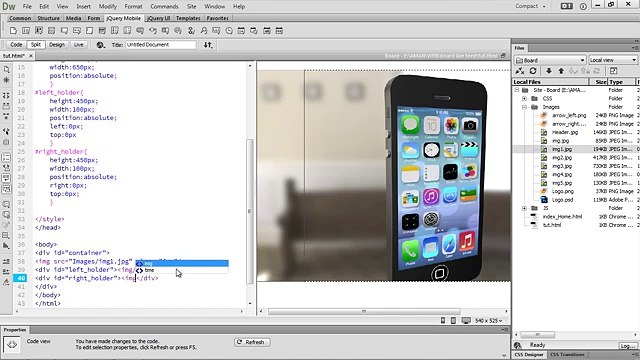Format Source Code from code toolbar
The height and width of the screenshot is (360, 640).
(6, 282)
